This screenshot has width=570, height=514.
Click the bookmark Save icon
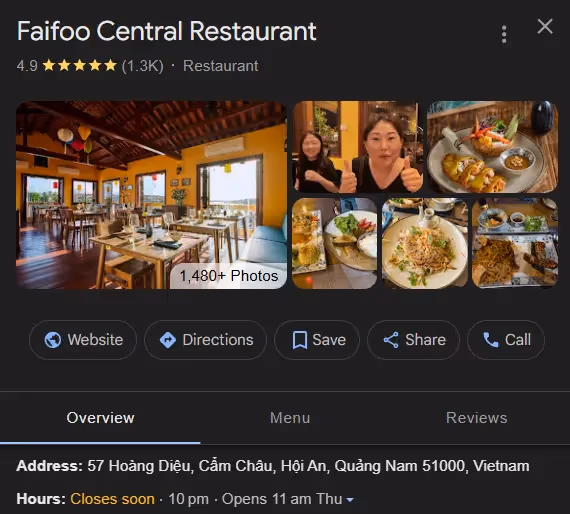tap(300, 340)
